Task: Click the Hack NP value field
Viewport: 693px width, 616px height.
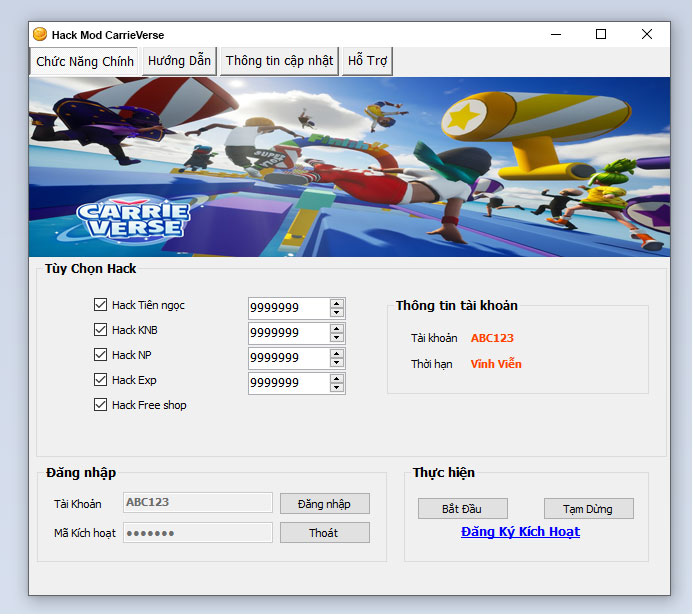Action: coord(289,358)
